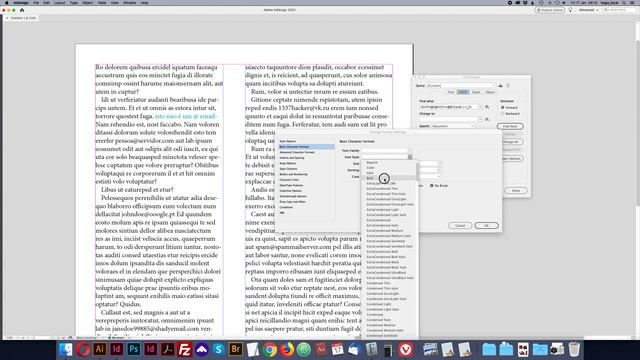Open the File menu

(x=36, y=2)
